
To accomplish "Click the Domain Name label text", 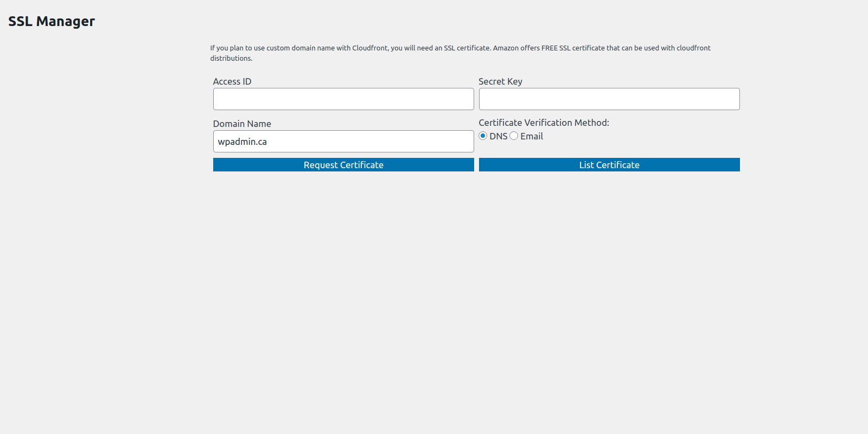I will [x=242, y=124].
